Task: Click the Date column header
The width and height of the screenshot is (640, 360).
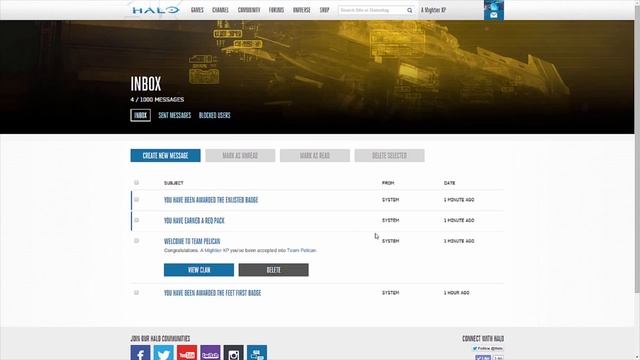Action: pyautogui.click(x=449, y=183)
